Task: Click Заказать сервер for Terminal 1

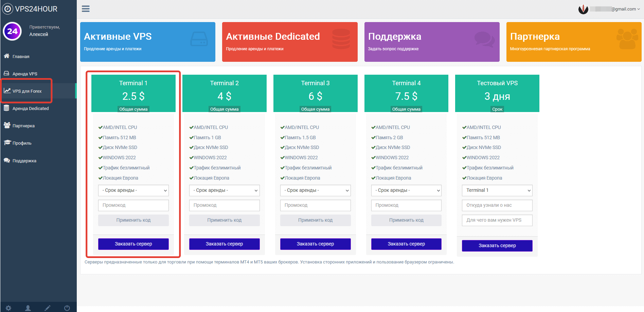Action: (133, 244)
